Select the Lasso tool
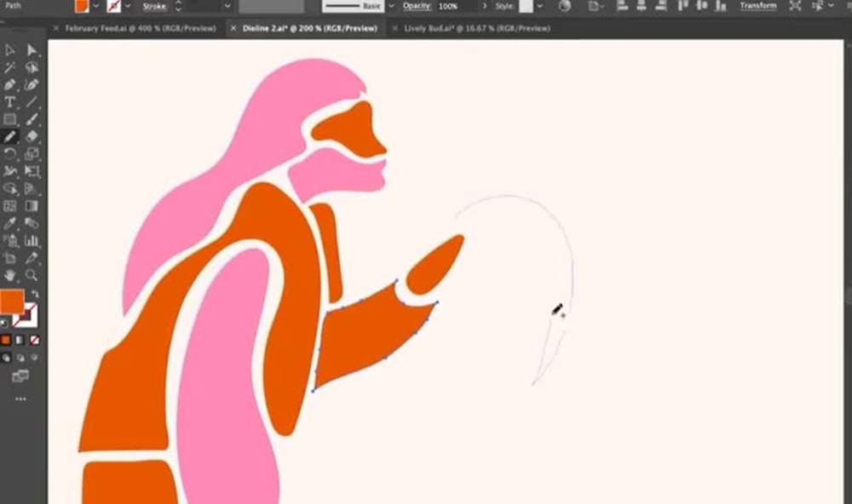 [x=32, y=67]
